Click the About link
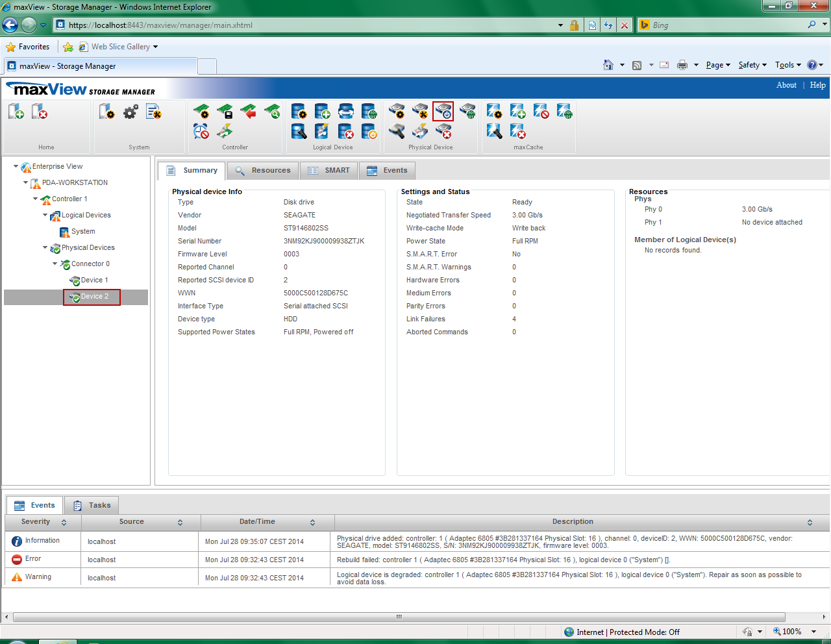The image size is (831, 644). [786, 85]
